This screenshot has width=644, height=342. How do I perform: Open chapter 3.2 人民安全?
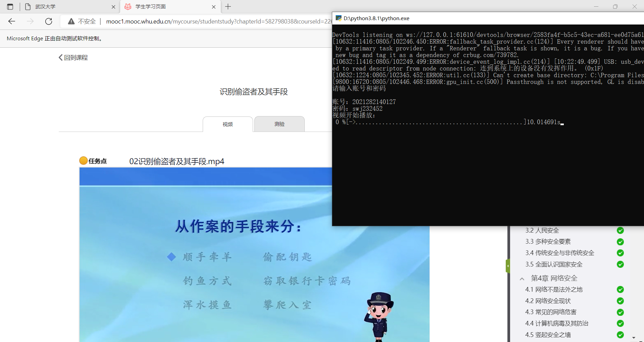[x=542, y=231]
